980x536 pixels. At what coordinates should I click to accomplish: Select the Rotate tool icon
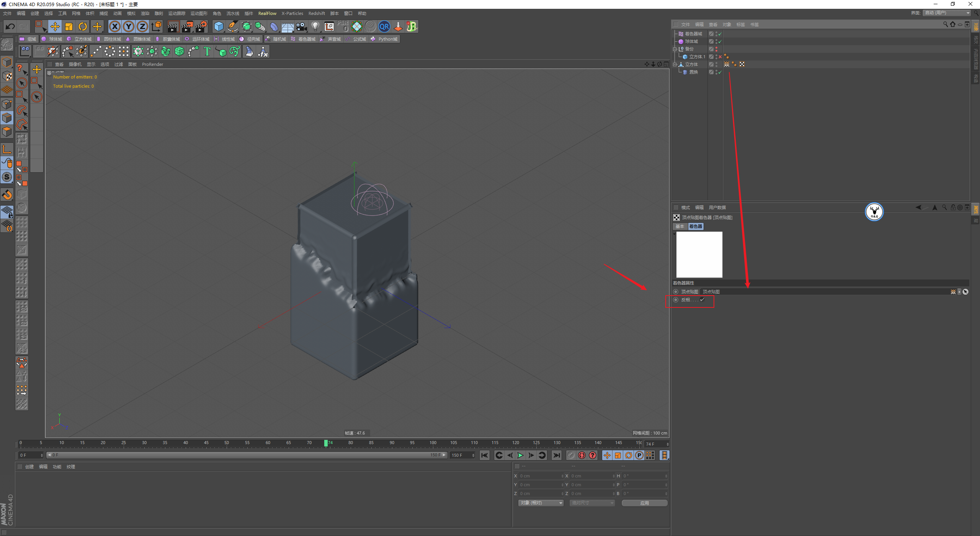(x=83, y=26)
